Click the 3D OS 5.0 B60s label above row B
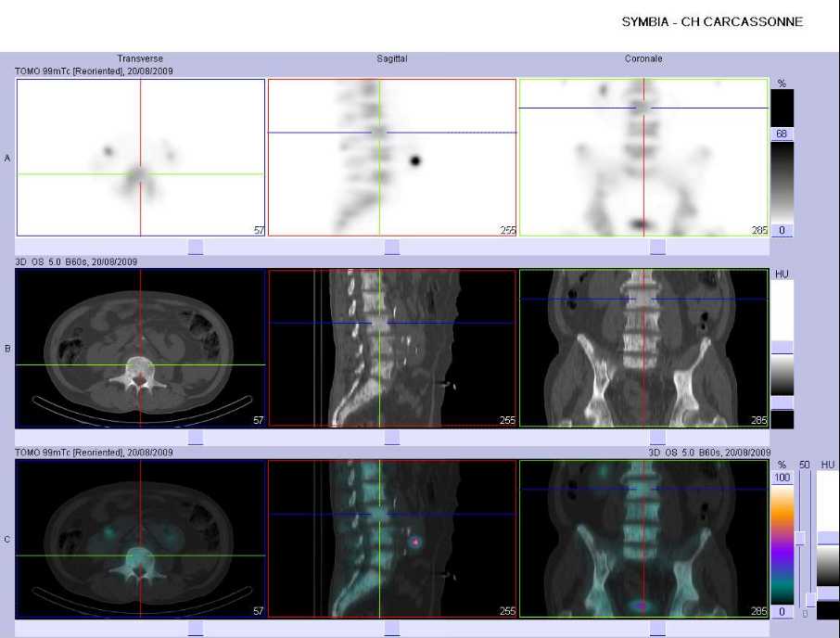The width and height of the screenshot is (840, 638). coord(76,262)
